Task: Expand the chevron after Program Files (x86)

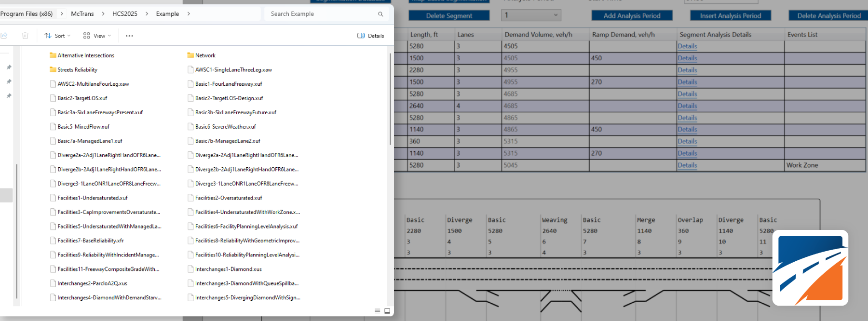Action: 62,14
